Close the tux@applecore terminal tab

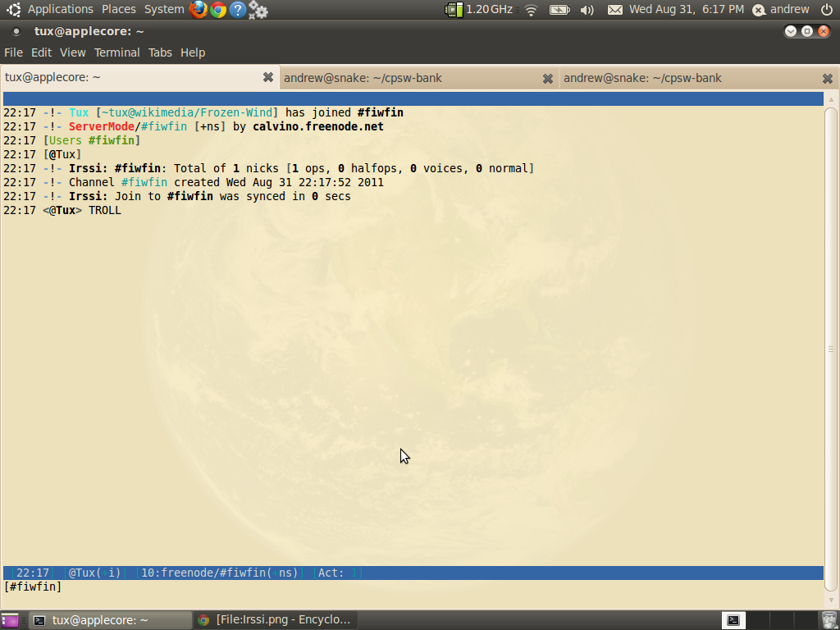pyautogui.click(x=267, y=77)
